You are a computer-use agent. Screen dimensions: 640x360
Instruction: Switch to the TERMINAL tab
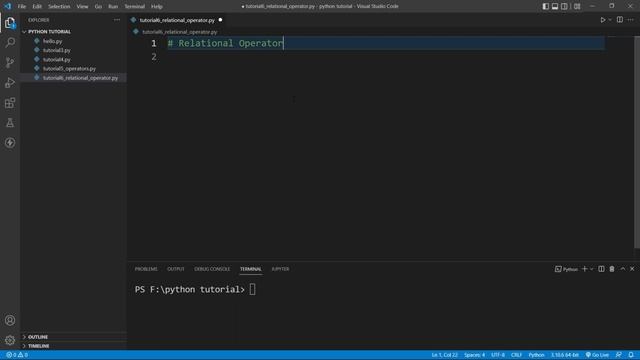251,269
